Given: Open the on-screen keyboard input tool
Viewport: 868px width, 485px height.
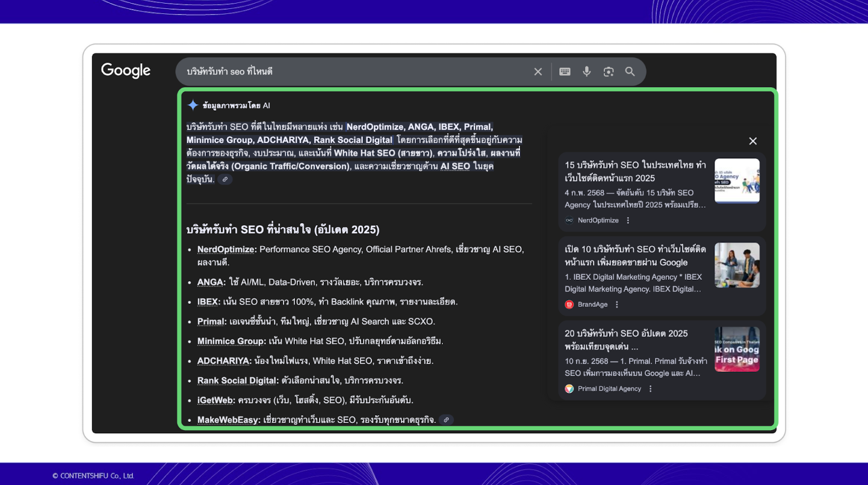Looking at the screenshot, I should click(x=565, y=72).
